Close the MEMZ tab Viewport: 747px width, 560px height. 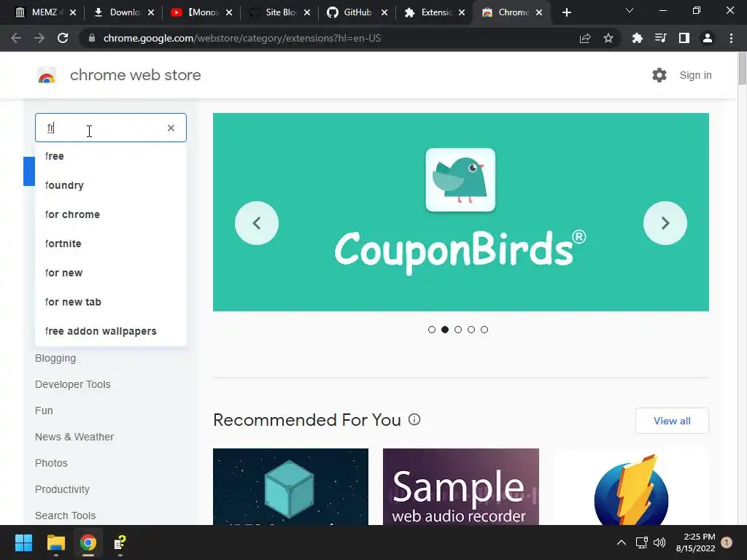click(73, 12)
